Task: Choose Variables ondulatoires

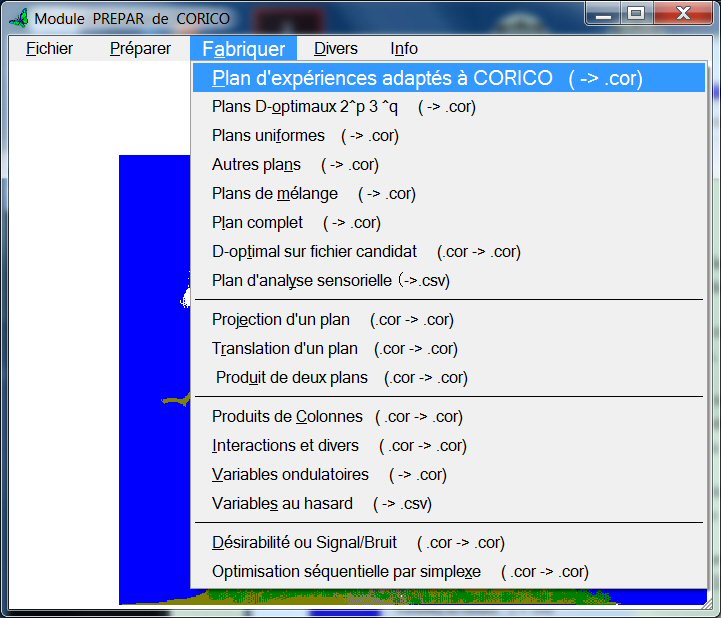Action: tap(449, 475)
